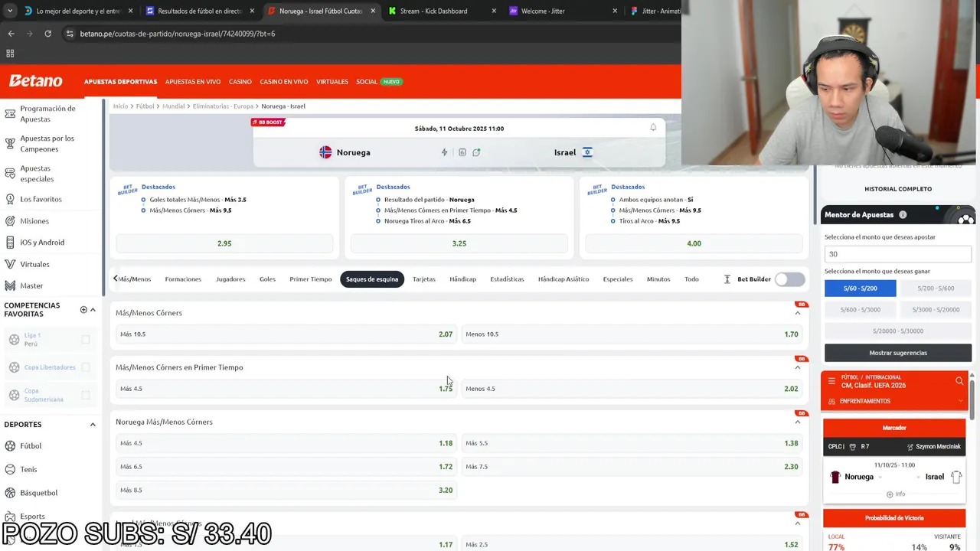
Task: Add a favorite competition with plus icon
Action: click(x=83, y=310)
